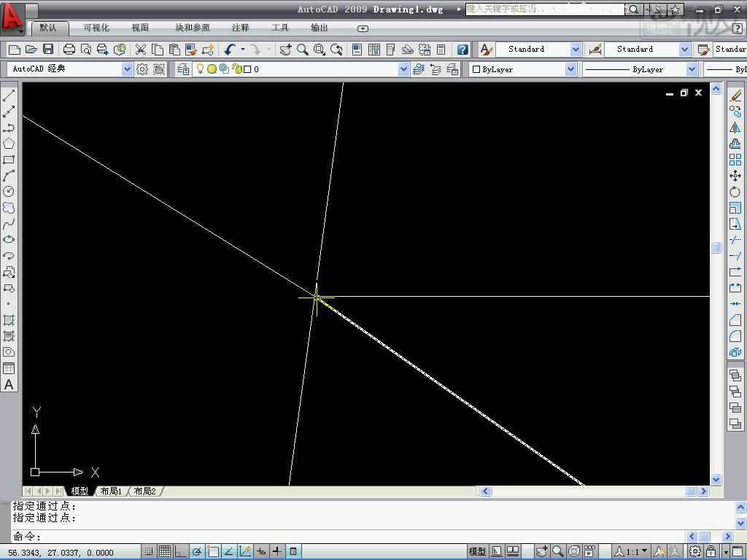Switch to the 可视化 ribbon tab
The height and width of the screenshot is (560, 747).
[96, 28]
